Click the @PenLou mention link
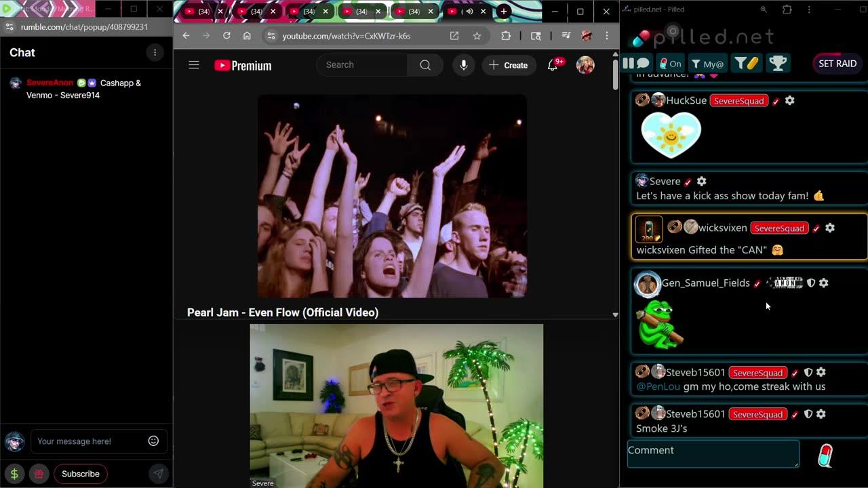The height and width of the screenshot is (488, 868). [658, 386]
